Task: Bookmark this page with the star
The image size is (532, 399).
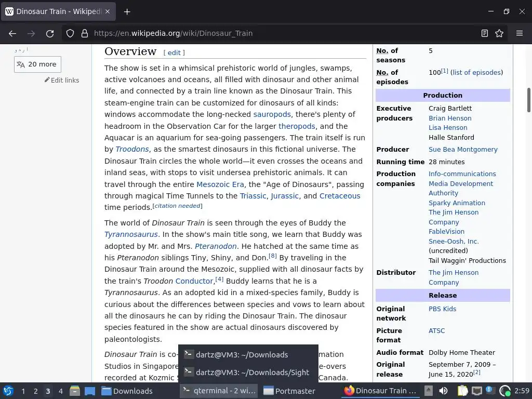Action: [x=499, y=33]
